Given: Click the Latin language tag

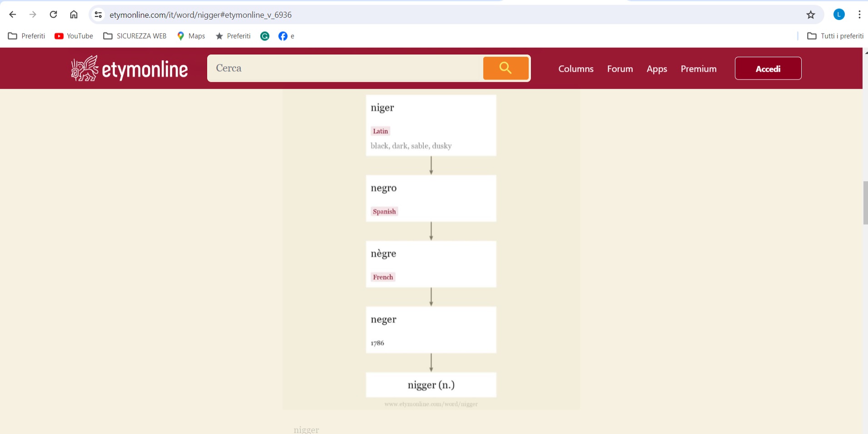Looking at the screenshot, I should coord(380,131).
